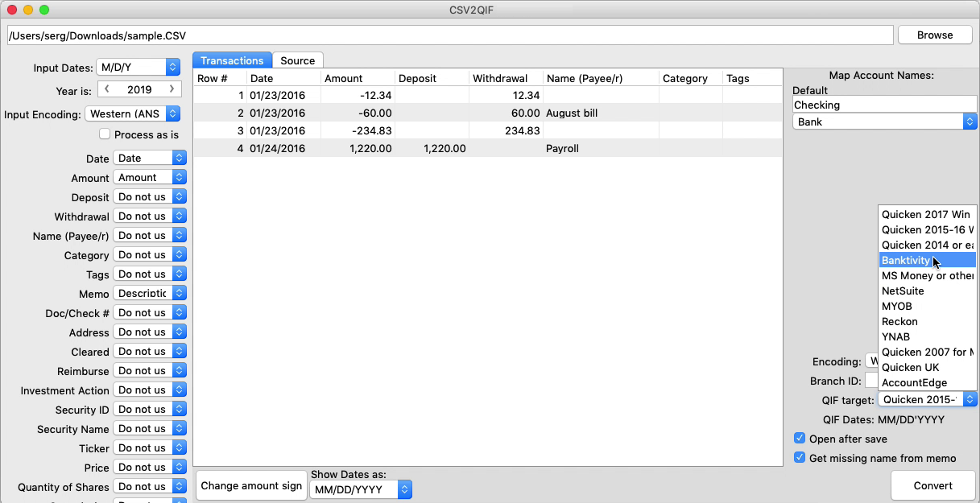Open the Price mapping dropdown
980x503 pixels.
(150, 468)
